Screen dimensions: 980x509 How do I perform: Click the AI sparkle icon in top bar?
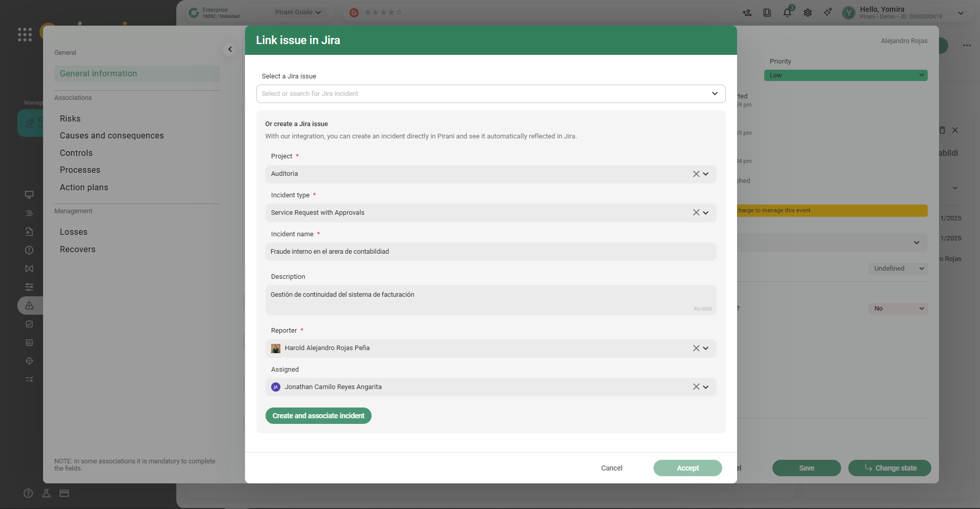pos(828,12)
